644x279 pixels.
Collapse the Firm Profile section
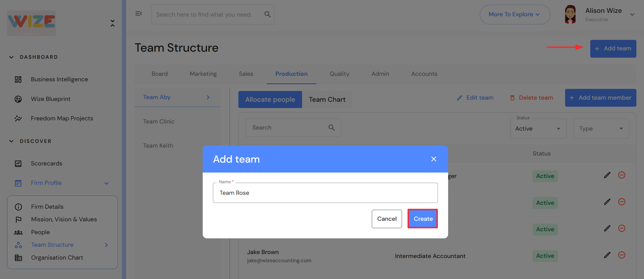tap(106, 183)
